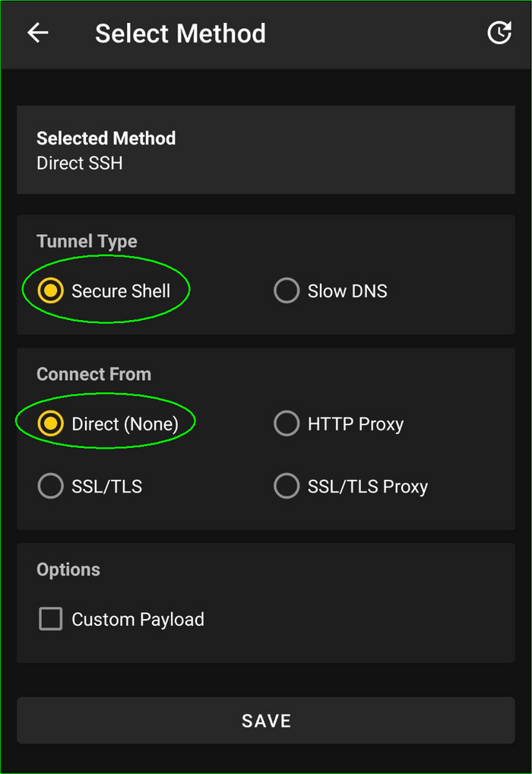Click the Connect From section heading
Screen dimensions: 532x774
point(93,374)
